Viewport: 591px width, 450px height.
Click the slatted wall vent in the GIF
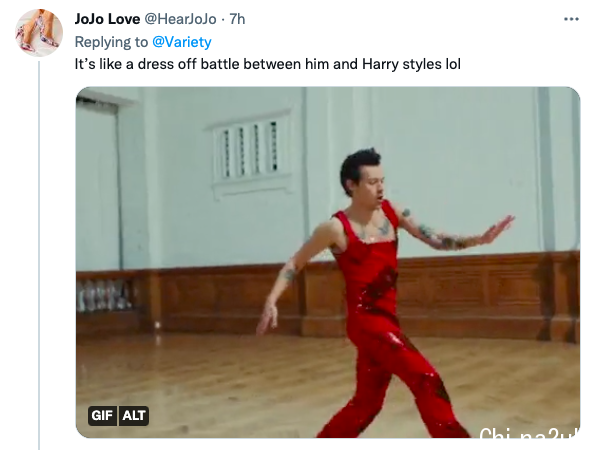[251, 151]
